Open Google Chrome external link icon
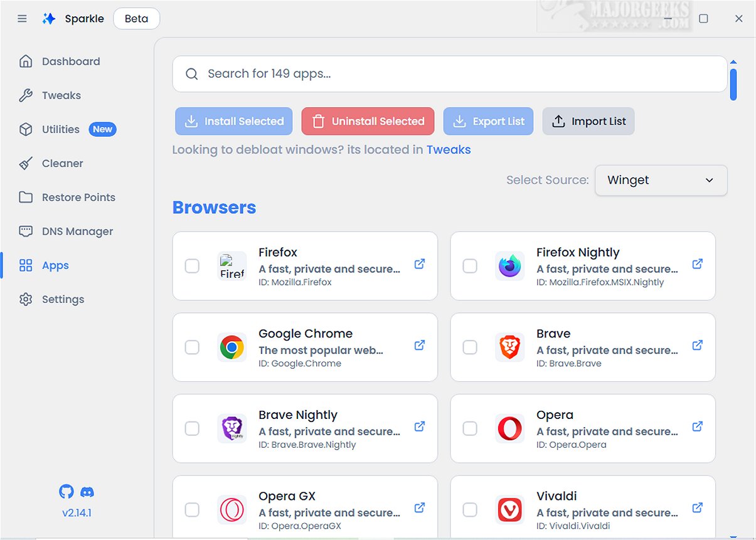The width and height of the screenshot is (756, 540). pos(420,345)
